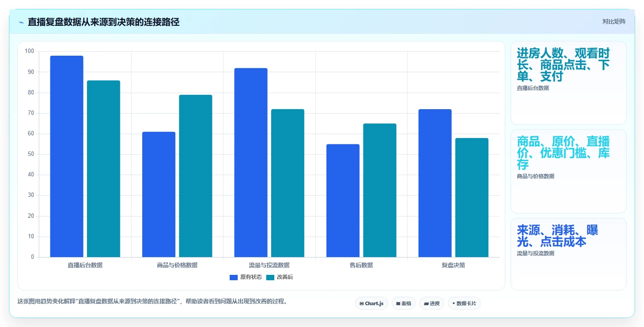Click the 流量与投流数据 axis label
This screenshot has width=644, height=327.
[x=269, y=265]
